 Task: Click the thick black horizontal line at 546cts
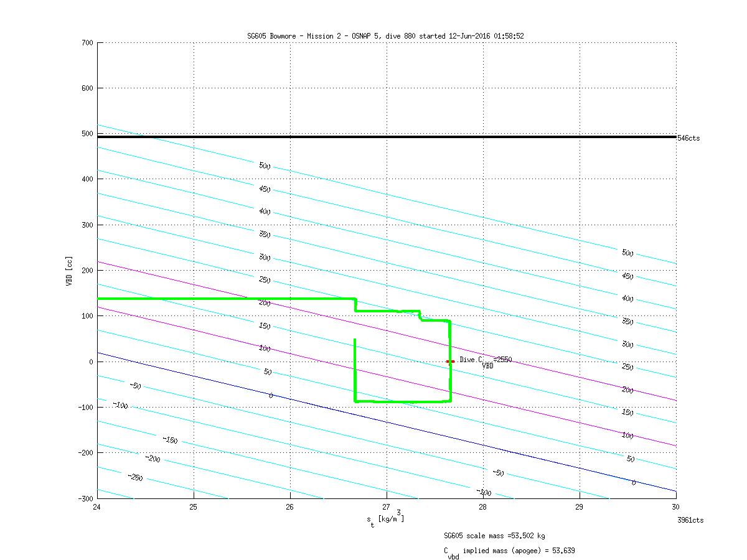387,137
